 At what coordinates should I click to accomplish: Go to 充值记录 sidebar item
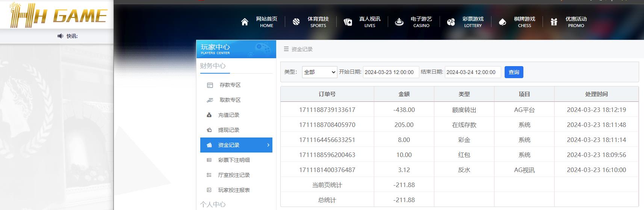[x=228, y=115]
